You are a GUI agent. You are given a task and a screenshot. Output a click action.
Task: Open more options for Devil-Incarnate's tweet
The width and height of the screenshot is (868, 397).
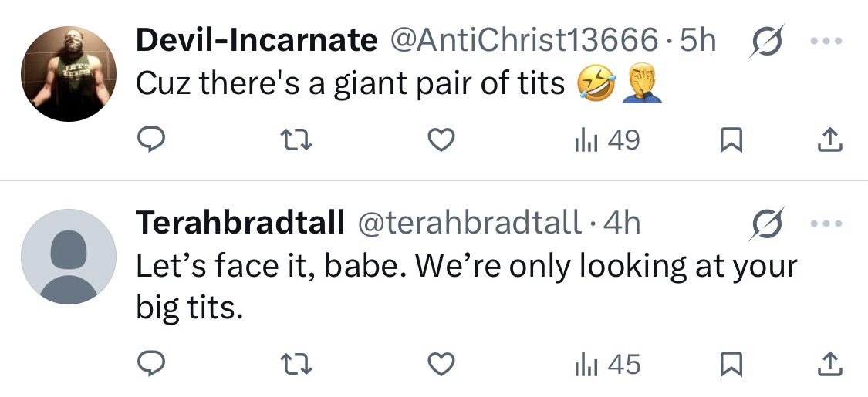[827, 42]
